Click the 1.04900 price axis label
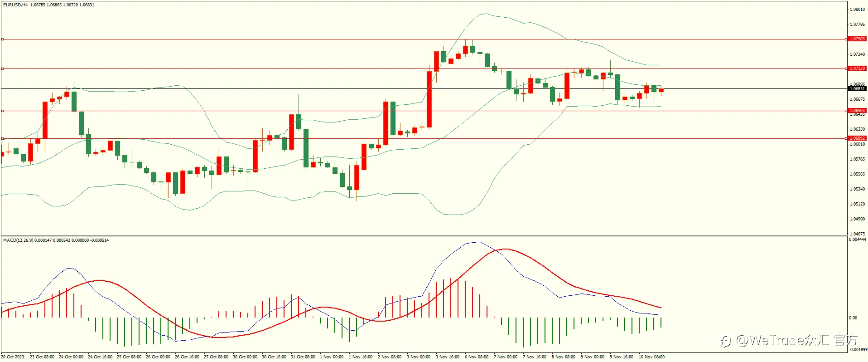Image resolution: width=868 pixels, height=362 pixels. 857,219
